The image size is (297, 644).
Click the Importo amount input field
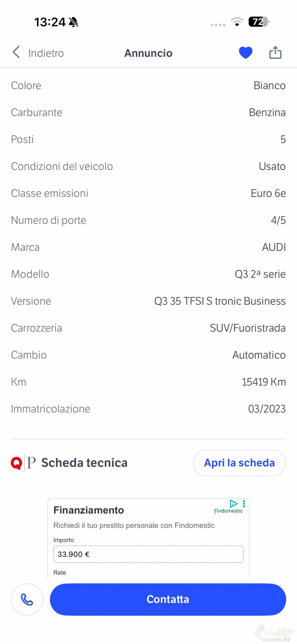tap(148, 554)
